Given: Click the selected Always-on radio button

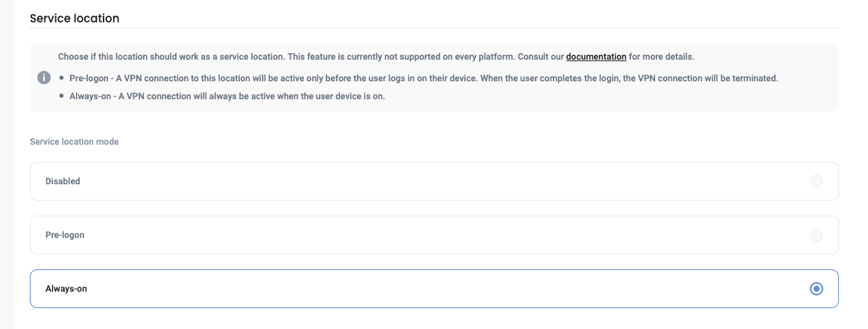Looking at the screenshot, I should [817, 289].
